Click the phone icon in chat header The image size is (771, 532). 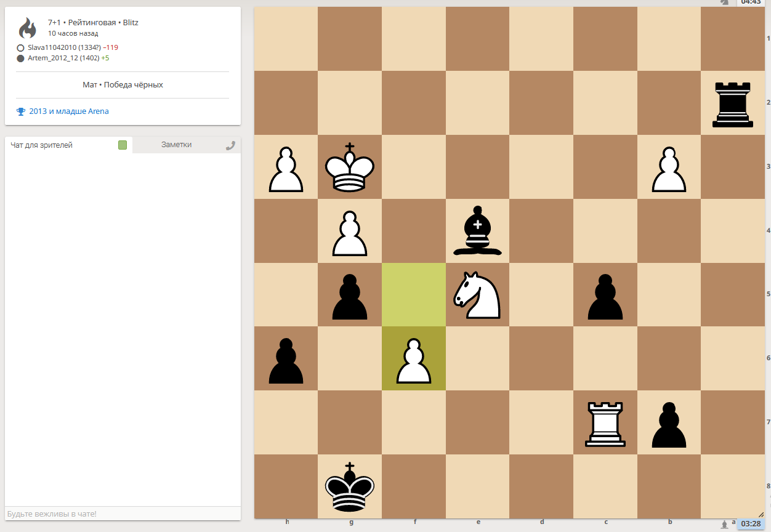pyautogui.click(x=230, y=145)
